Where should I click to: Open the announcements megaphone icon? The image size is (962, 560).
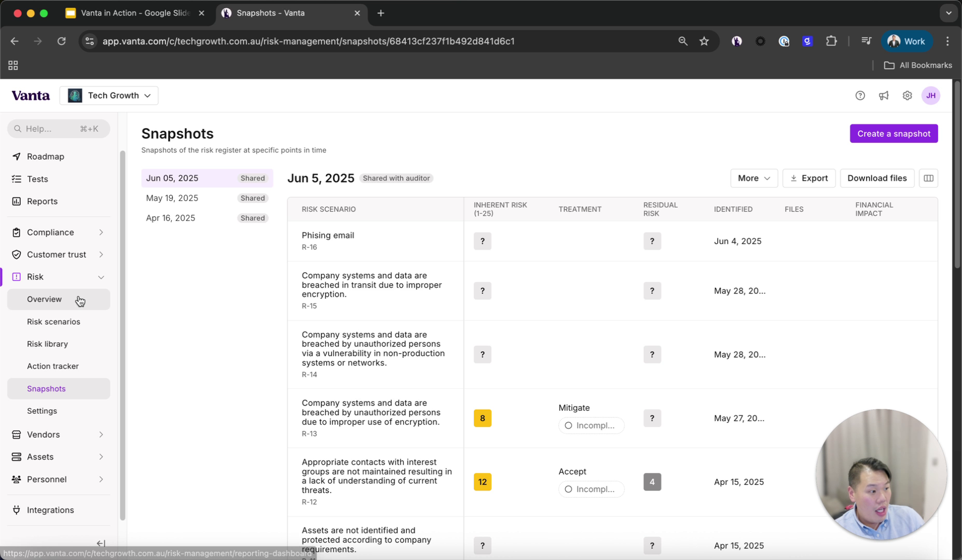coord(883,95)
